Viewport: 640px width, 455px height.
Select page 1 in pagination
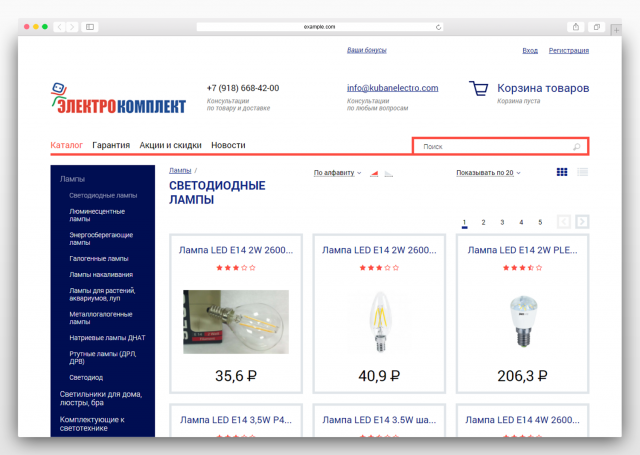464,222
